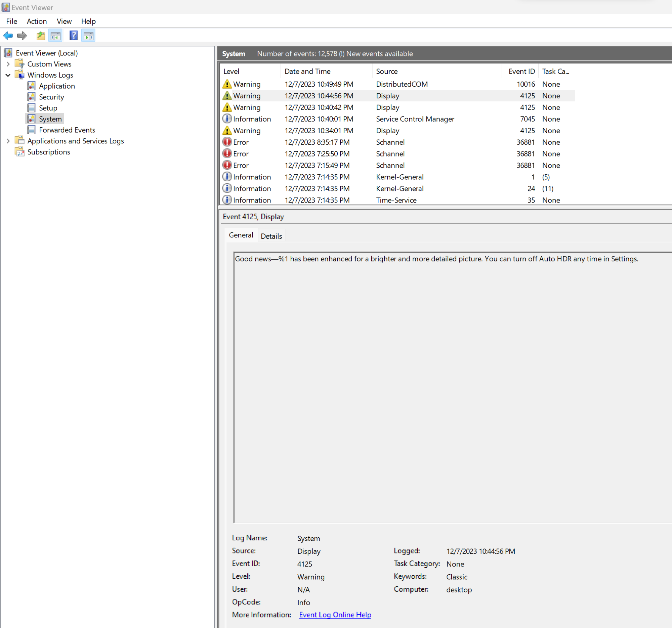Open the Security log node
This screenshot has width=672, height=628.
point(51,97)
